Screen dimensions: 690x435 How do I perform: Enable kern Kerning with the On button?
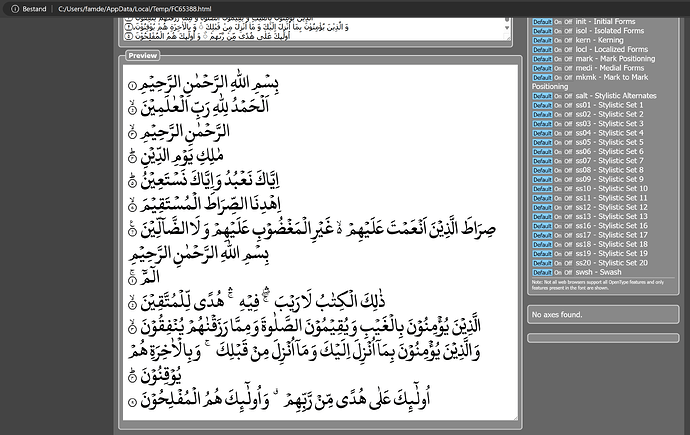point(558,40)
